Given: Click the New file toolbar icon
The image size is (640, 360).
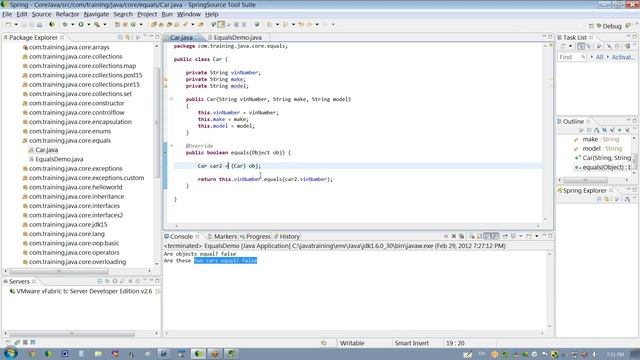Looking at the screenshot, I should (x=8, y=25).
